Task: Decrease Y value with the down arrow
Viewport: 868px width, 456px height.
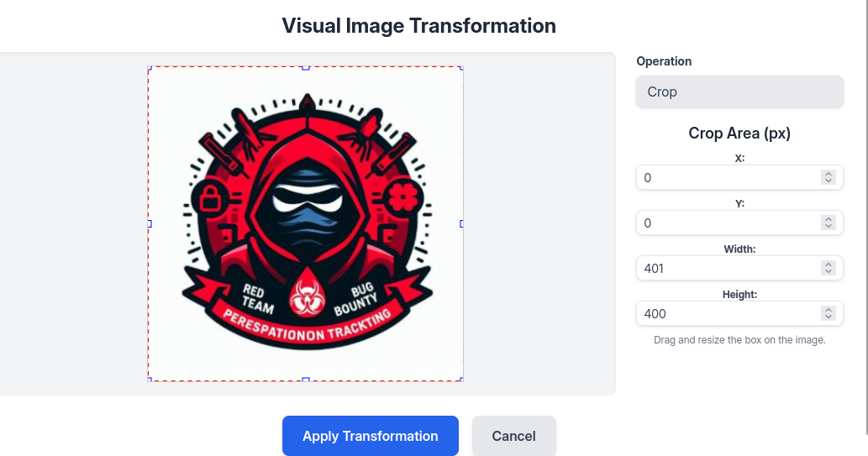Action: 829,227
